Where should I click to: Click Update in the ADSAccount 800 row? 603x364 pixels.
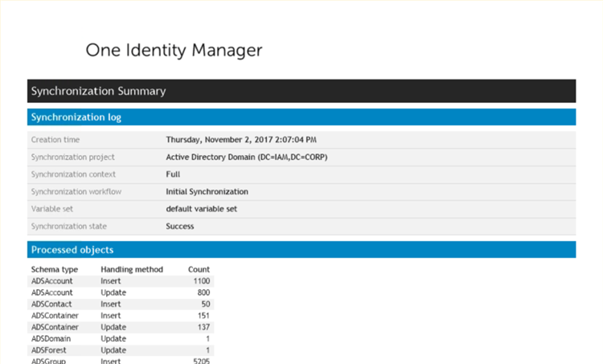pos(113,292)
